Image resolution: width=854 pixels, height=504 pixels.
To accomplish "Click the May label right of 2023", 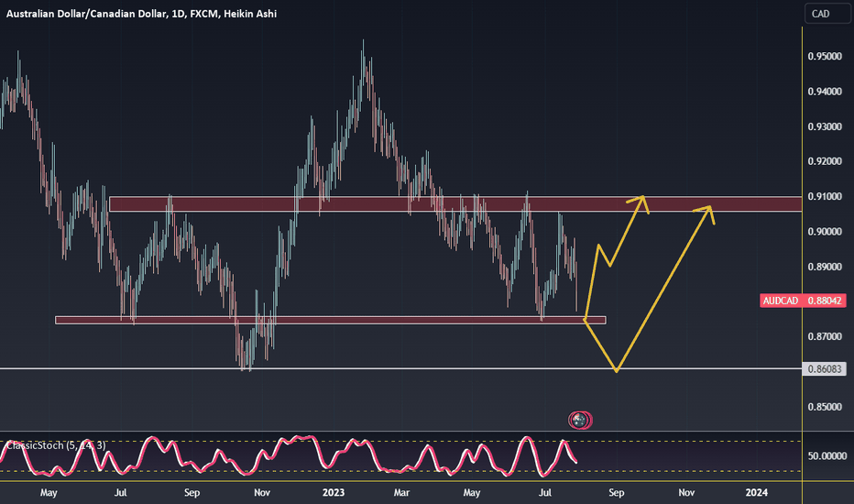I will 472,493.
